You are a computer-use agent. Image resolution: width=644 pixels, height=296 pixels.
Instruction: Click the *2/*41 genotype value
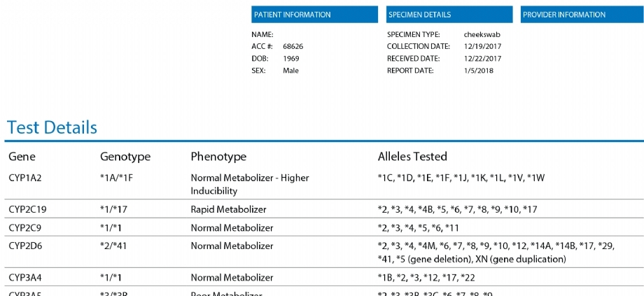114,246
